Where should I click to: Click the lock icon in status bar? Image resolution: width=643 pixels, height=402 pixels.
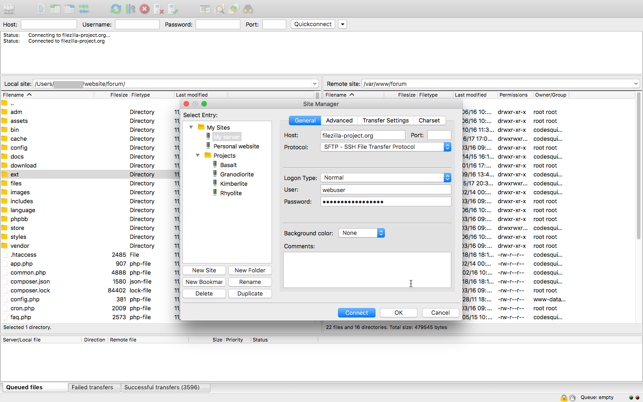[564, 397]
